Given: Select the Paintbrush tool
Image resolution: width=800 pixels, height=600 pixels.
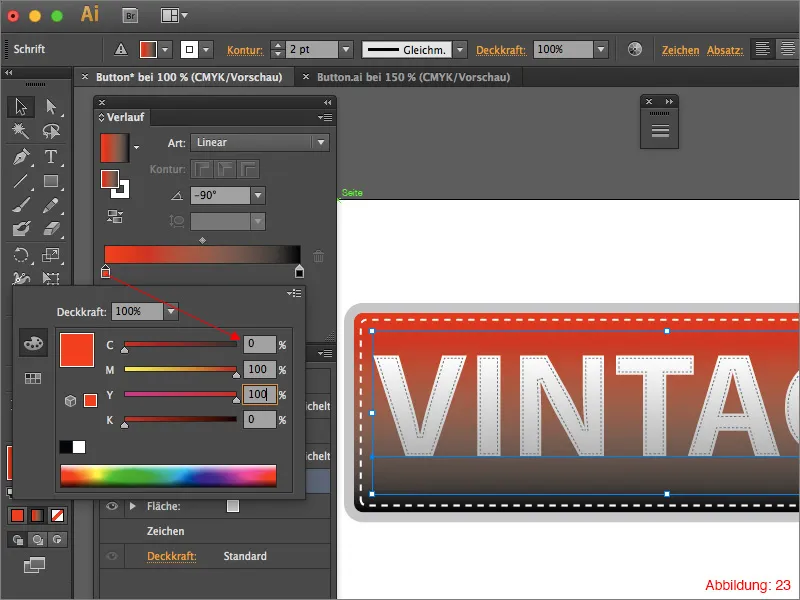Looking at the screenshot, I should click(x=21, y=205).
